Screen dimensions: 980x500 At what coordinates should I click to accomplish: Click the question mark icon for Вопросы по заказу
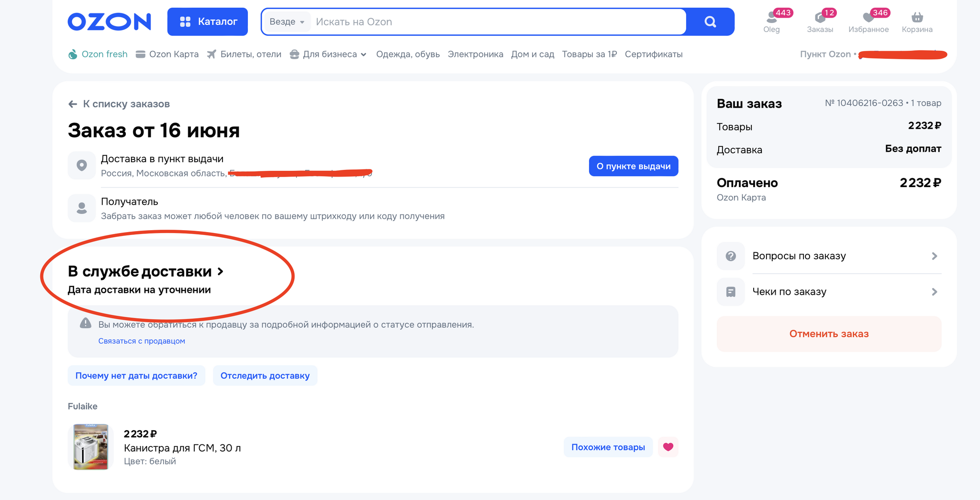tap(731, 256)
